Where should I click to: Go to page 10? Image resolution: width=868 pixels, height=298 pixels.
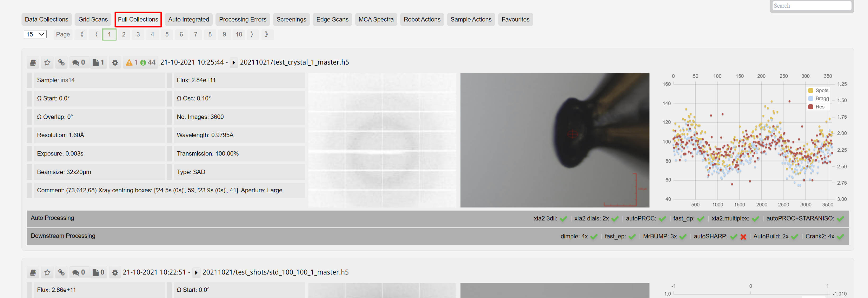click(239, 34)
